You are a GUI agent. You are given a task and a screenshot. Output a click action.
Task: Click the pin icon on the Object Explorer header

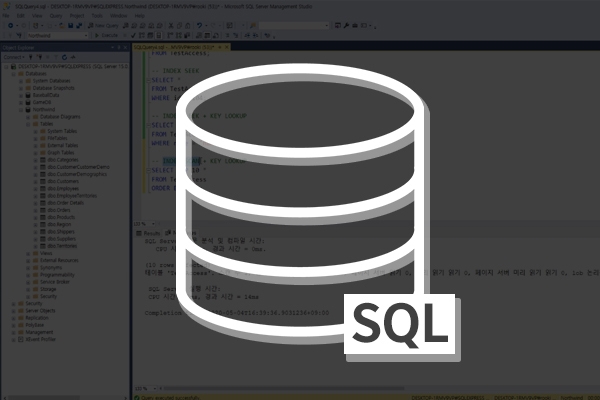point(119,47)
